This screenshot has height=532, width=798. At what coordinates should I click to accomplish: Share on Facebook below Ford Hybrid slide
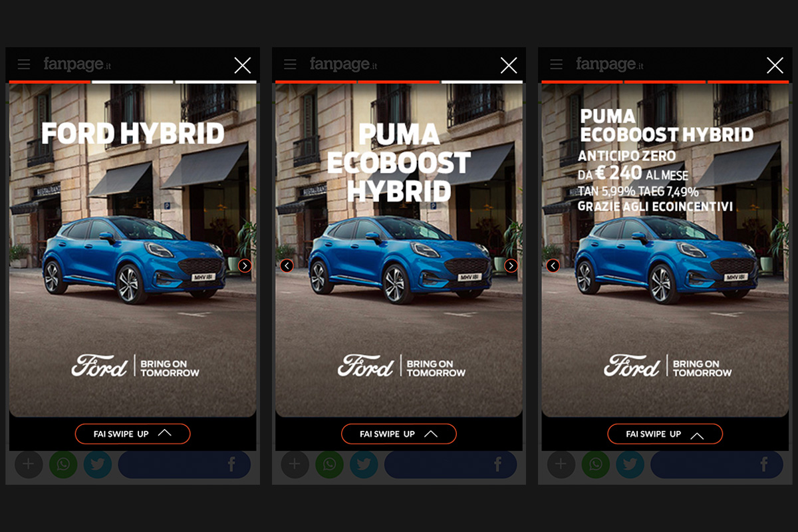click(x=184, y=464)
